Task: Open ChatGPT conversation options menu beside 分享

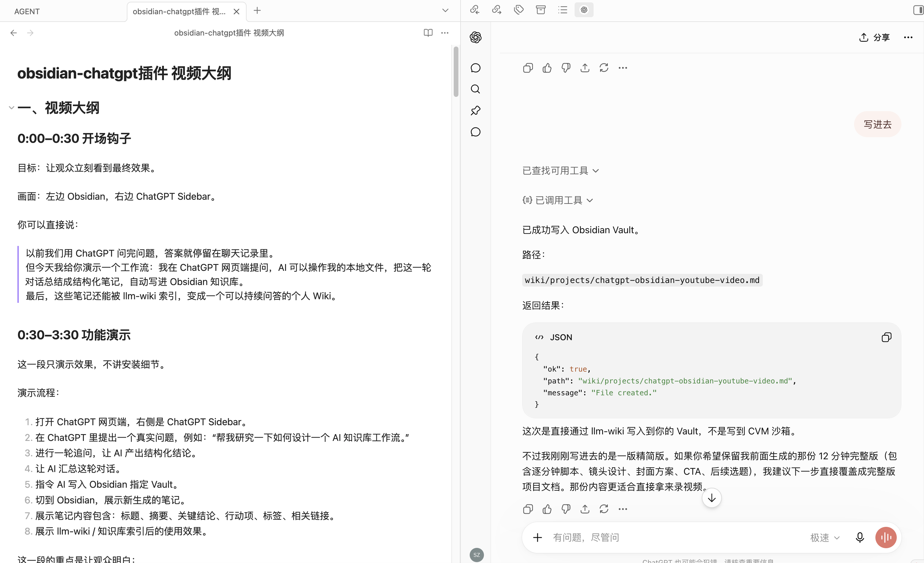Action: (x=908, y=37)
